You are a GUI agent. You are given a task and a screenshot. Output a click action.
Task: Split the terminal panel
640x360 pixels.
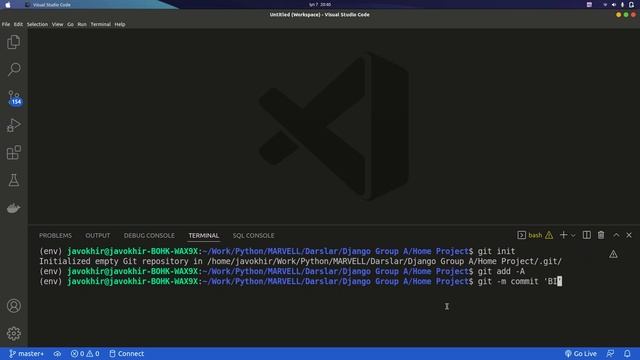[587, 235]
